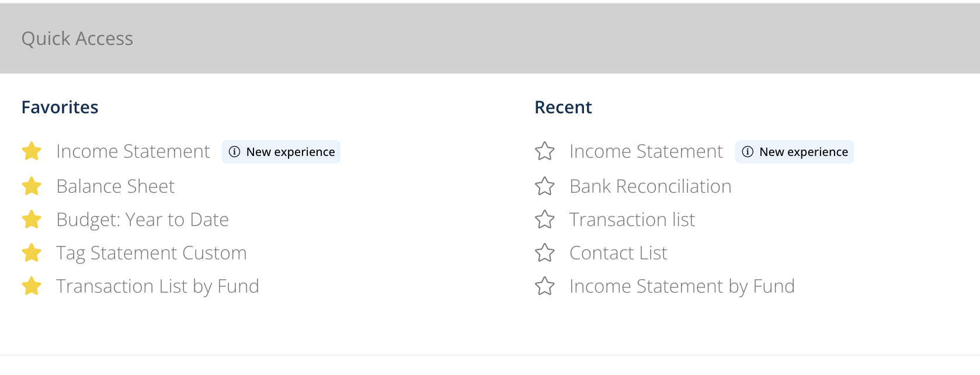
Task: Add Transaction list to favorites via star
Action: (x=545, y=220)
